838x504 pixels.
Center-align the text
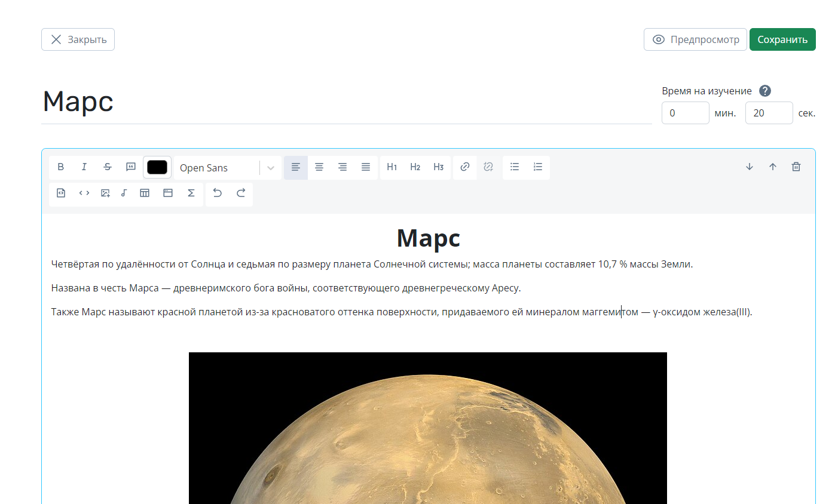point(319,167)
